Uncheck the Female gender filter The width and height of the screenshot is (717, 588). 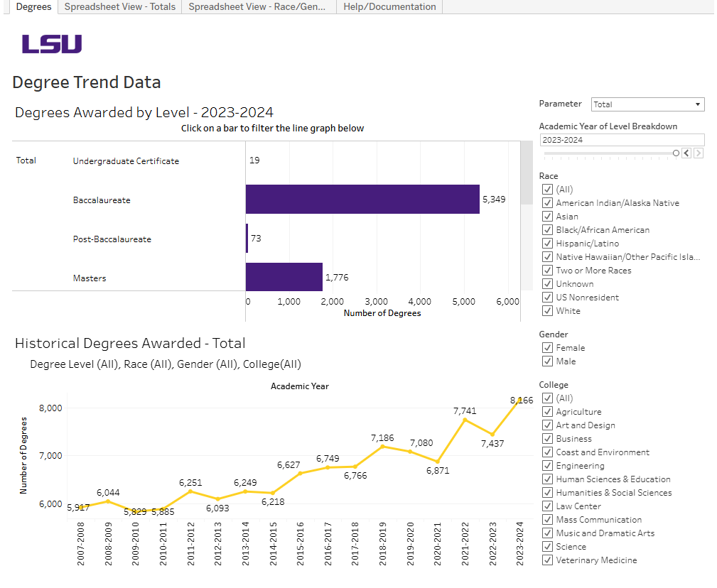[547, 348]
